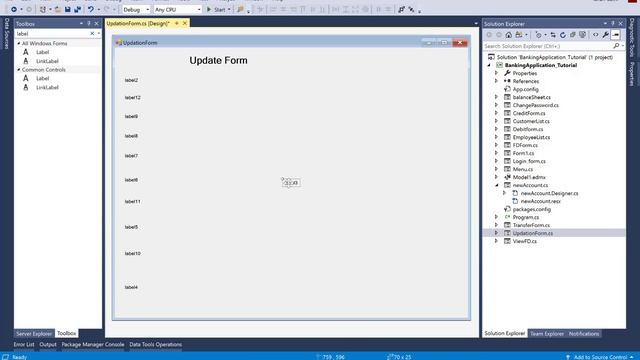Select Model1.edmx in Solution Explorer
The image size is (640, 360).
pyautogui.click(x=529, y=177)
